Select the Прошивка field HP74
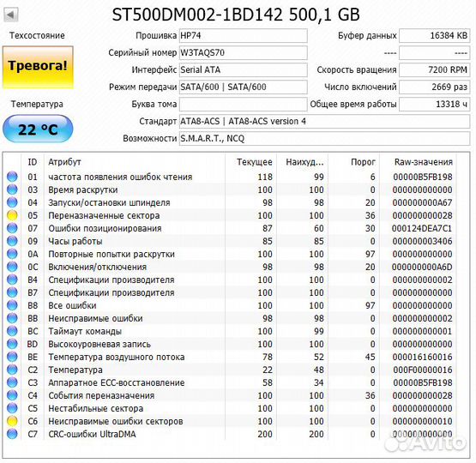Screen dimensions: 476x463 coord(244,35)
